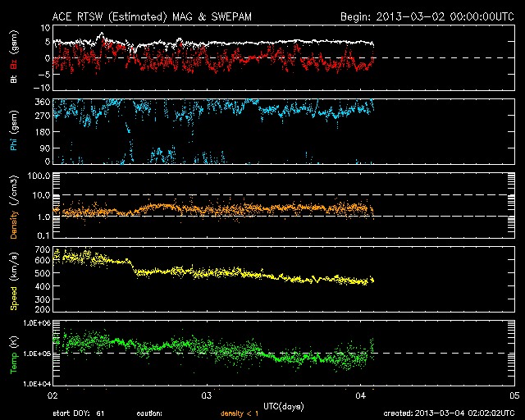Click the green 'Temp' axis label
This screenshot has height=420, width=525.
14,363
